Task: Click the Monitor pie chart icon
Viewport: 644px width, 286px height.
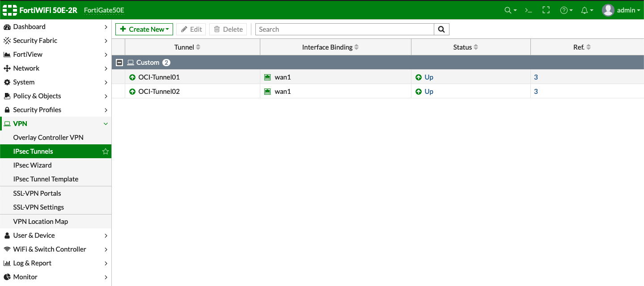Action: pos(7,277)
